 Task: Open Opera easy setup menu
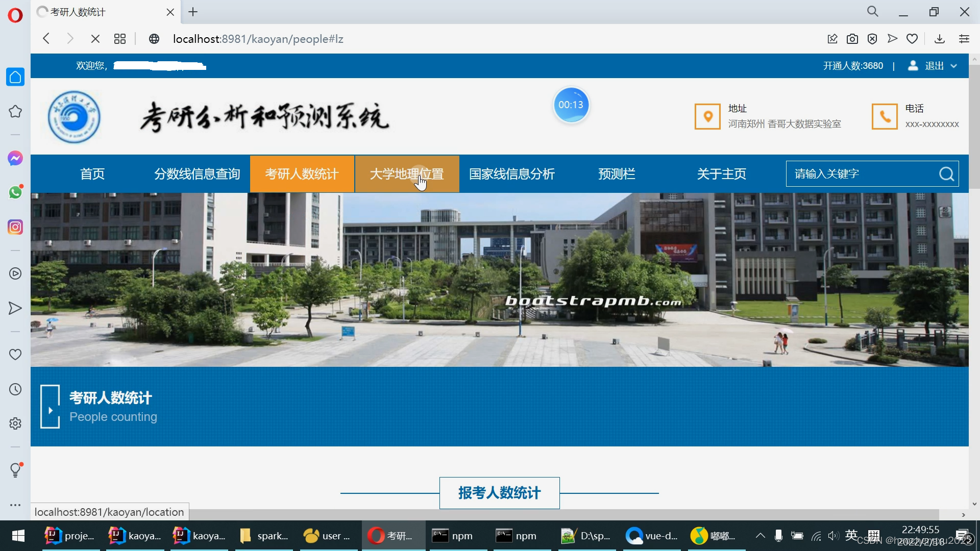coord(964,39)
